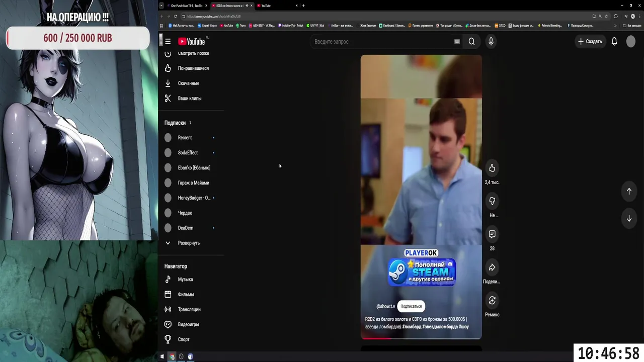Go to next Short with down arrow
Image resolution: width=644 pixels, height=362 pixels.
[629, 219]
